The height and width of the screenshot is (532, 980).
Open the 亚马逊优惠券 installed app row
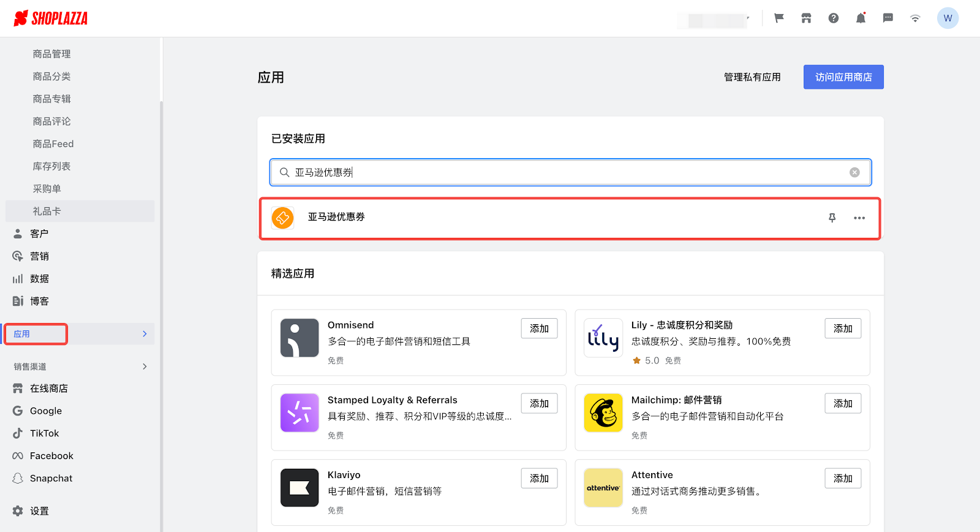tap(570, 218)
